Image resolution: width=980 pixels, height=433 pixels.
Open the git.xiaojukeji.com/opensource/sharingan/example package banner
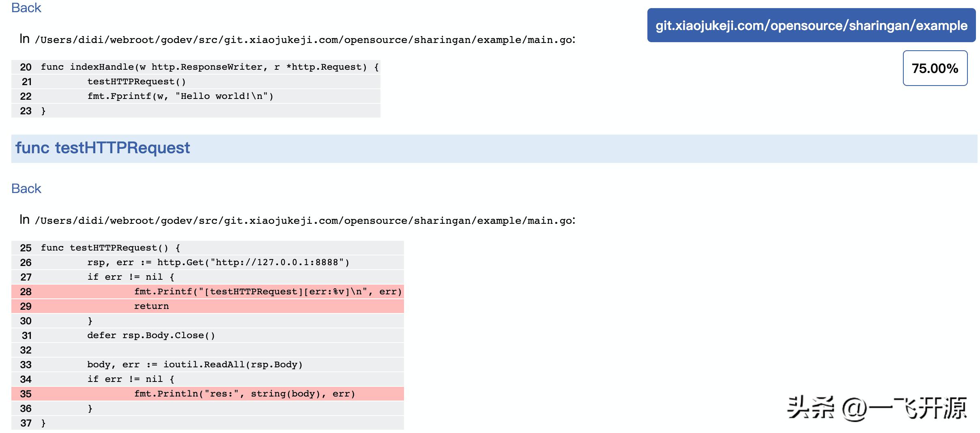[x=811, y=26]
